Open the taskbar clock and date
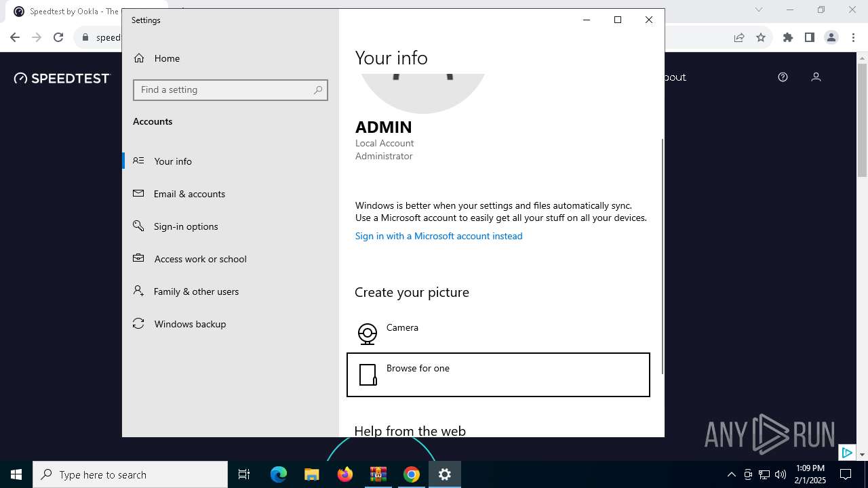Image resolution: width=868 pixels, height=488 pixels. [x=810, y=474]
